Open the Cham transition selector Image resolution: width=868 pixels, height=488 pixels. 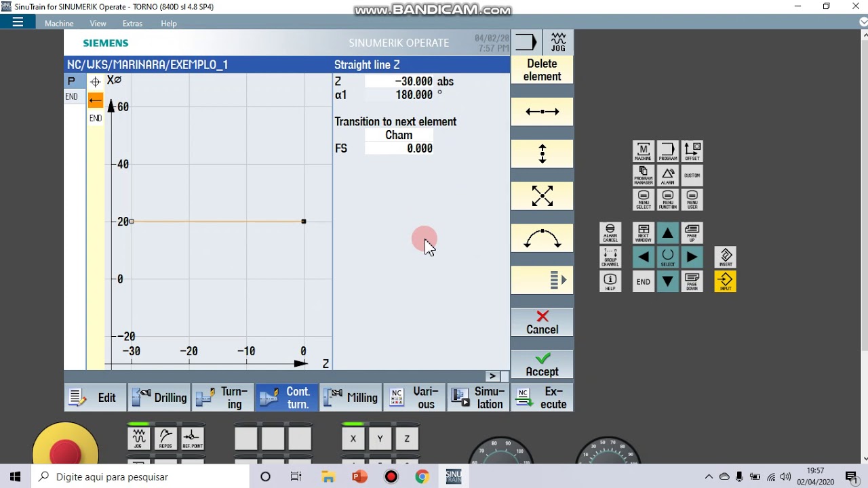(x=399, y=135)
